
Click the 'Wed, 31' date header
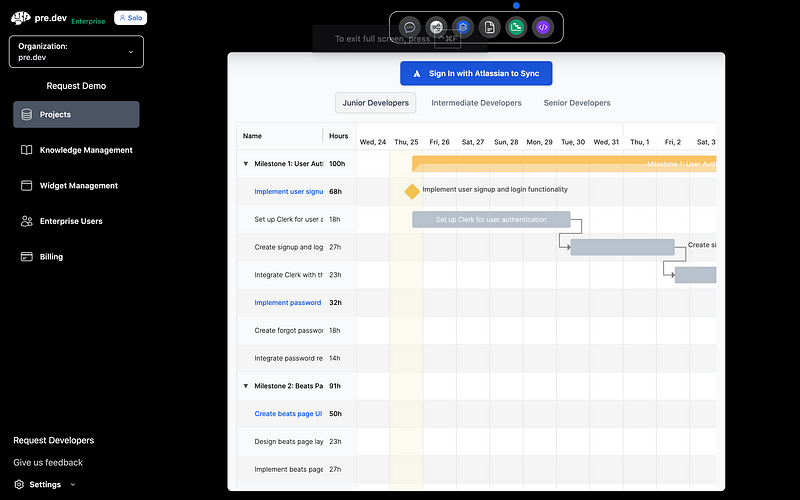pos(606,142)
